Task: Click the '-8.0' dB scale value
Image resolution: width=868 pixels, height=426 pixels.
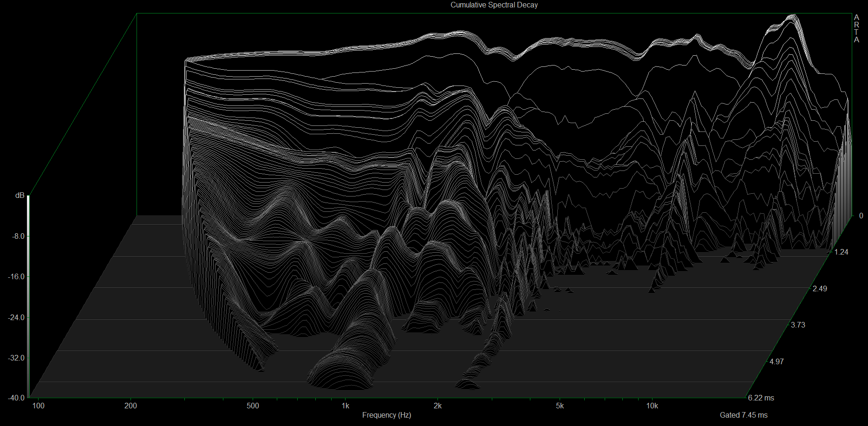Action: (18, 236)
